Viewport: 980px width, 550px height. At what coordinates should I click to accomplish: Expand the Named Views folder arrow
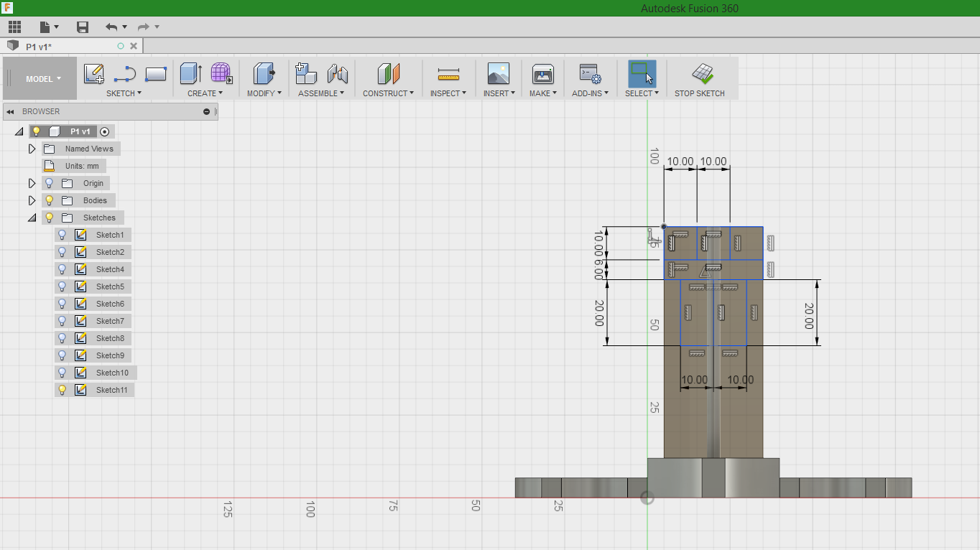[32, 149]
